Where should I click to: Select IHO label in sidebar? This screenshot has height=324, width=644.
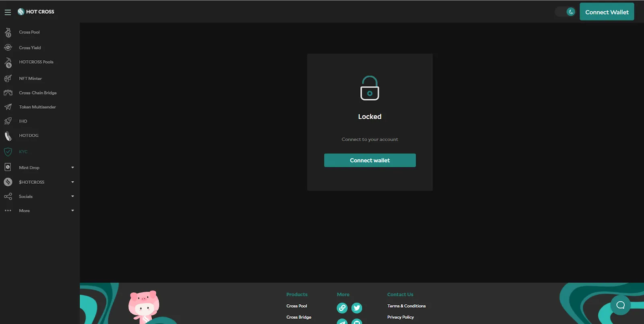pyautogui.click(x=23, y=121)
